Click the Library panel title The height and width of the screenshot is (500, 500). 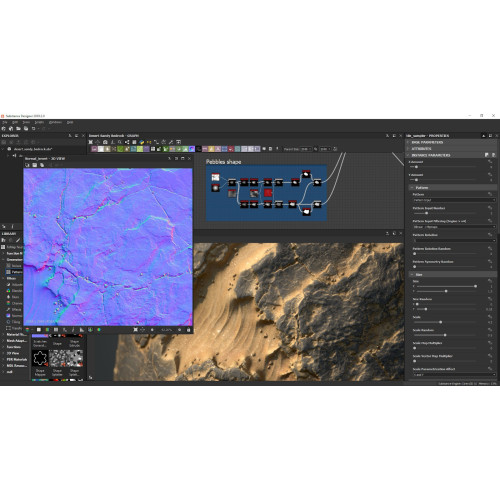tap(9, 234)
